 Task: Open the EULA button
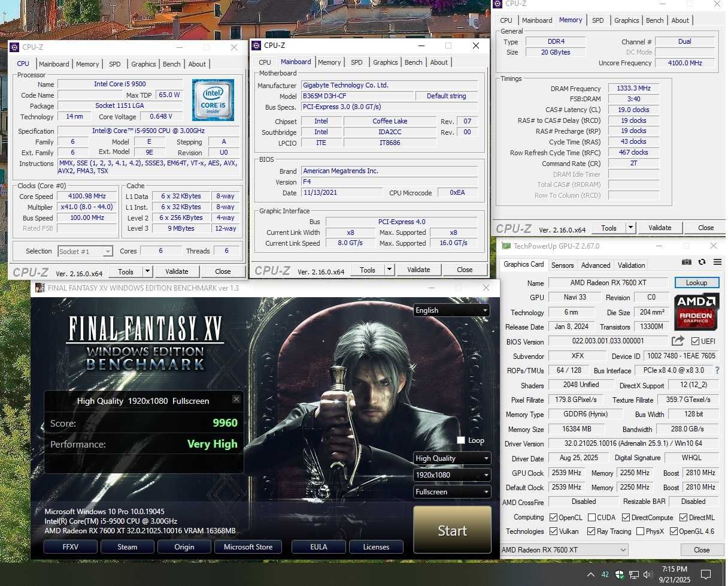tap(318, 546)
